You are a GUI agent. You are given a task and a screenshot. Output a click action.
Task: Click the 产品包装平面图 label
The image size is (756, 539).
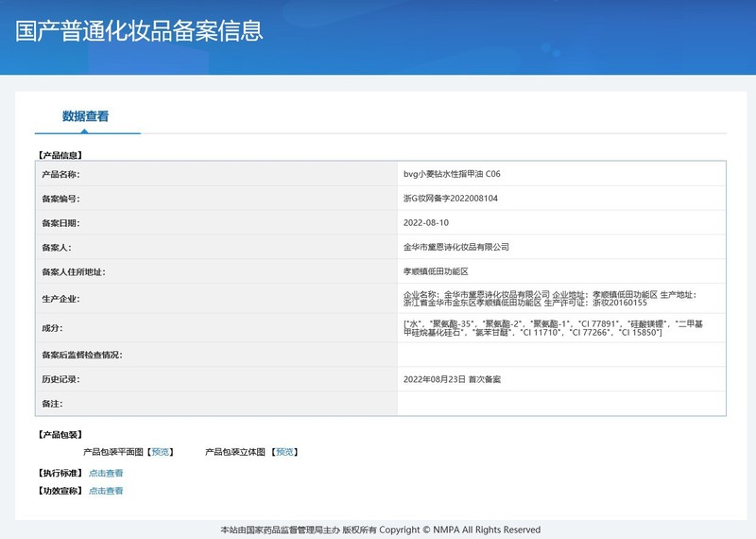pyautogui.click(x=113, y=452)
